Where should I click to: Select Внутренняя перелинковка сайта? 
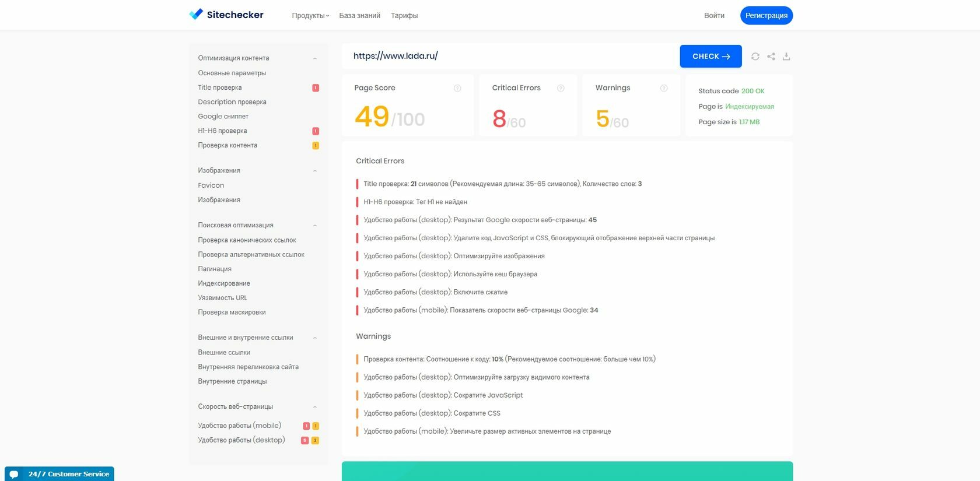[249, 367]
